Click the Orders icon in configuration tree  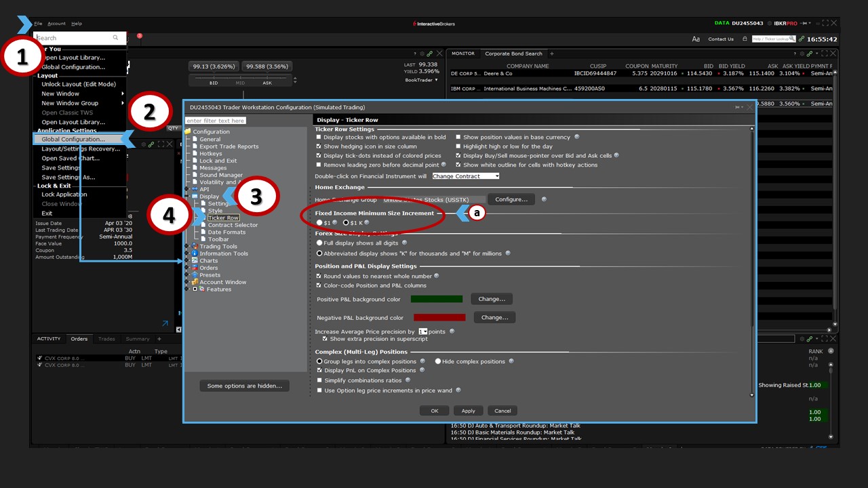point(195,268)
